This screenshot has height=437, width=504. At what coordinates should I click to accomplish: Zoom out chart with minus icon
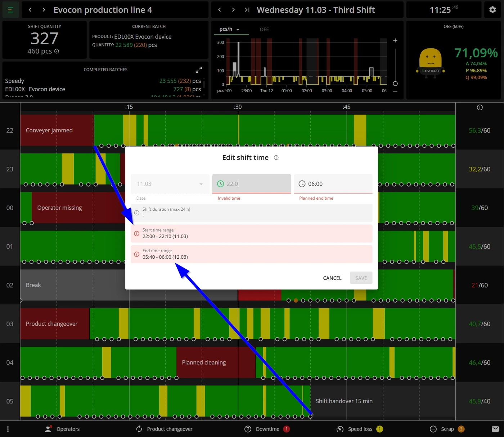point(395,91)
